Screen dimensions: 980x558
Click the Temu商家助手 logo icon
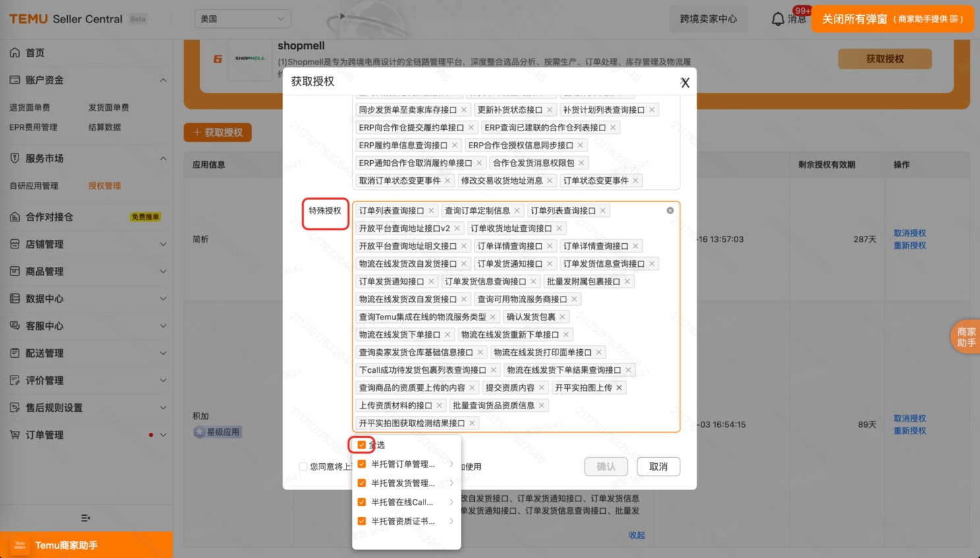tap(20, 545)
